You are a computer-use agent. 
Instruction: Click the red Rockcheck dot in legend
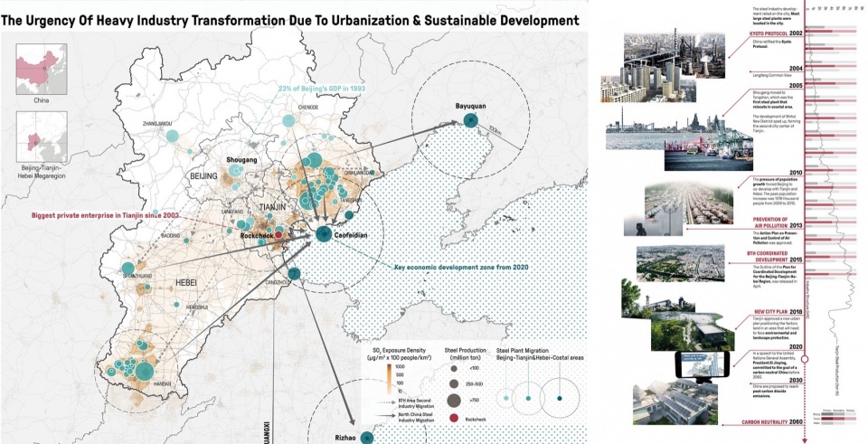(454, 419)
